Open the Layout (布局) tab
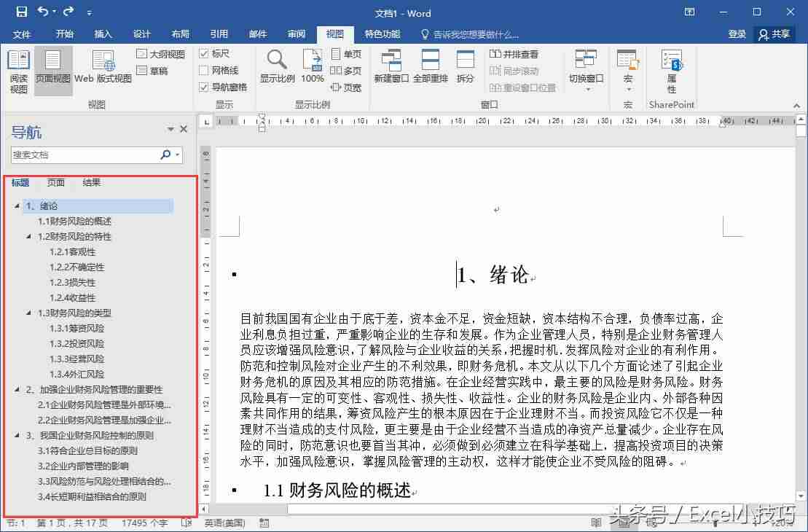The image size is (808, 532). pos(181,34)
